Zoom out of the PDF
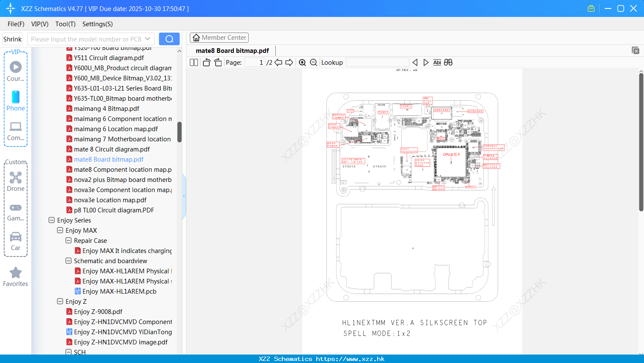 (313, 62)
